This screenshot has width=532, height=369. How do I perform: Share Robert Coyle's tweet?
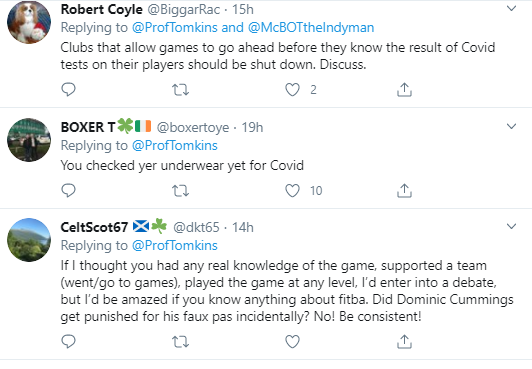tap(404, 90)
